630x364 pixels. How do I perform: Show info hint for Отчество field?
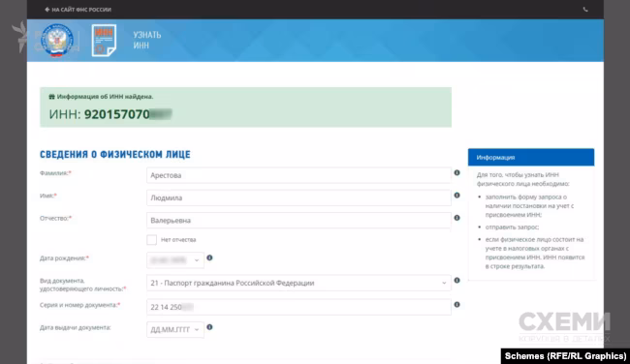click(x=457, y=218)
